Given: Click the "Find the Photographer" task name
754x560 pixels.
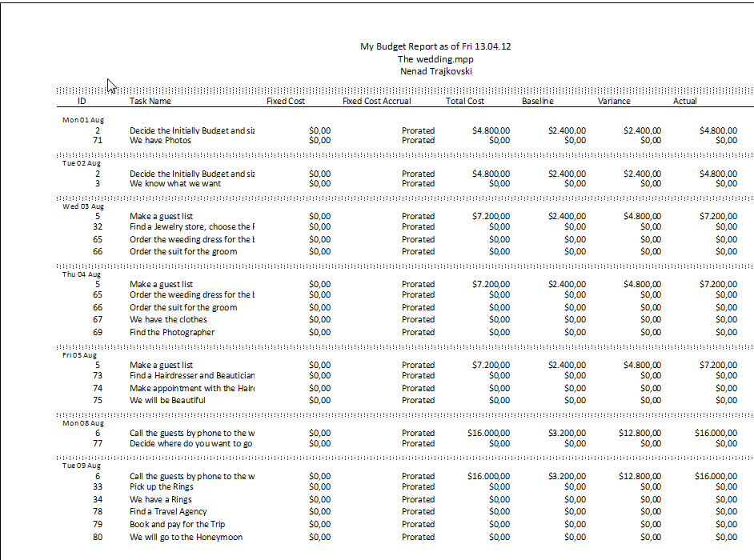Looking at the screenshot, I should point(172,332).
